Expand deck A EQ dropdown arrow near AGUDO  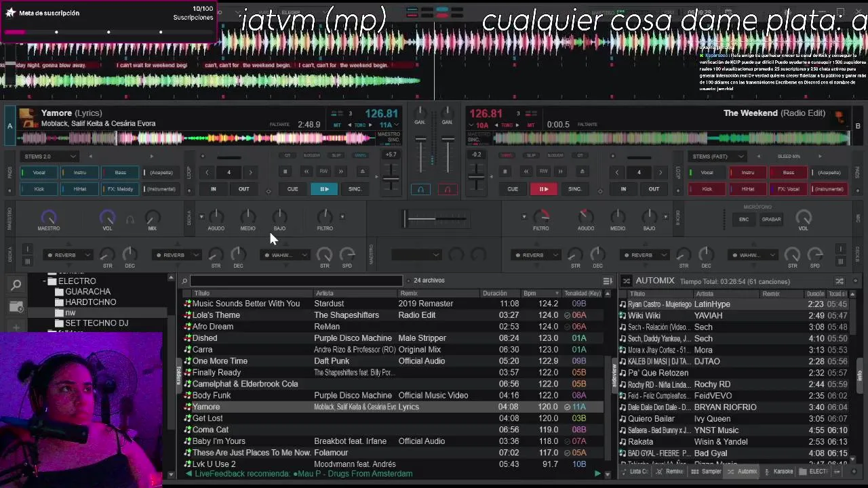tap(201, 217)
